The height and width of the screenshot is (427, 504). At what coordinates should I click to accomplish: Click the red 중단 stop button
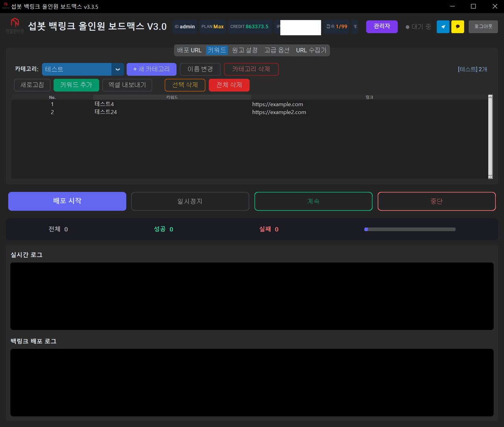437,201
